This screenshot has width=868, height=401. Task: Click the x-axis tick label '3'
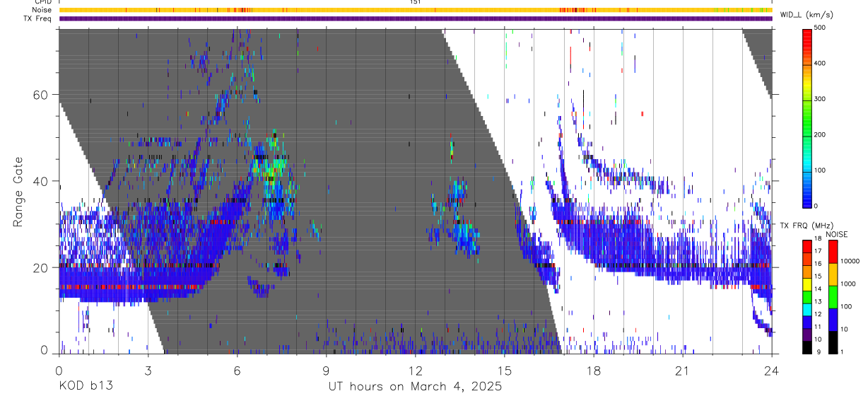click(148, 371)
